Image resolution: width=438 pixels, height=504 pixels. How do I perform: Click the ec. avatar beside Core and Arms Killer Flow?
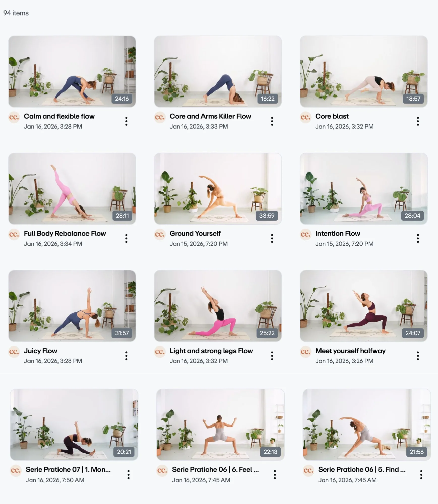click(160, 117)
